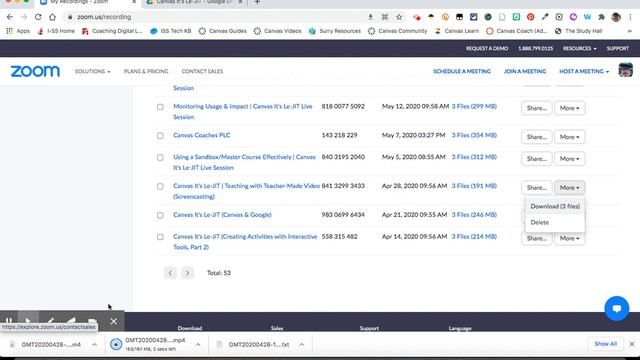This screenshot has height=360, width=640.
Task: Open Contact Sales in the nav
Action: [x=202, y=71]
